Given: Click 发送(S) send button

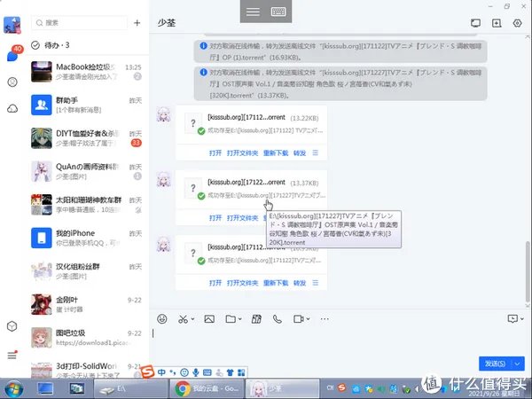Looking at the screenshot, I should 495,364.
